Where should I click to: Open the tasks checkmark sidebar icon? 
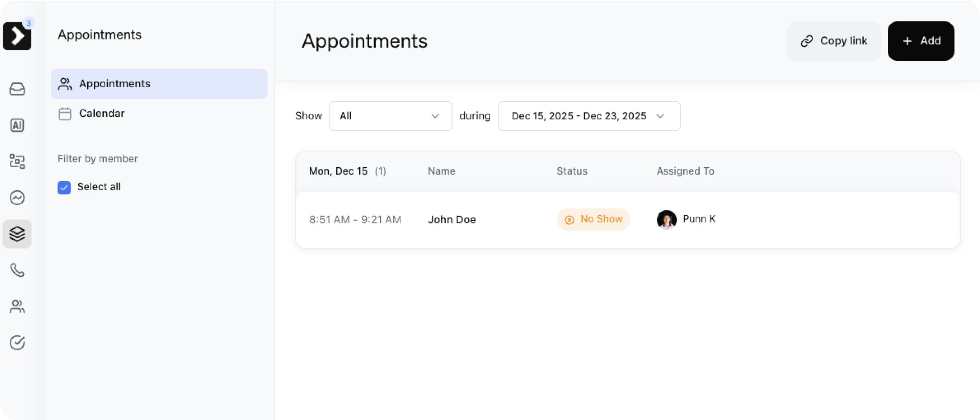17,342
